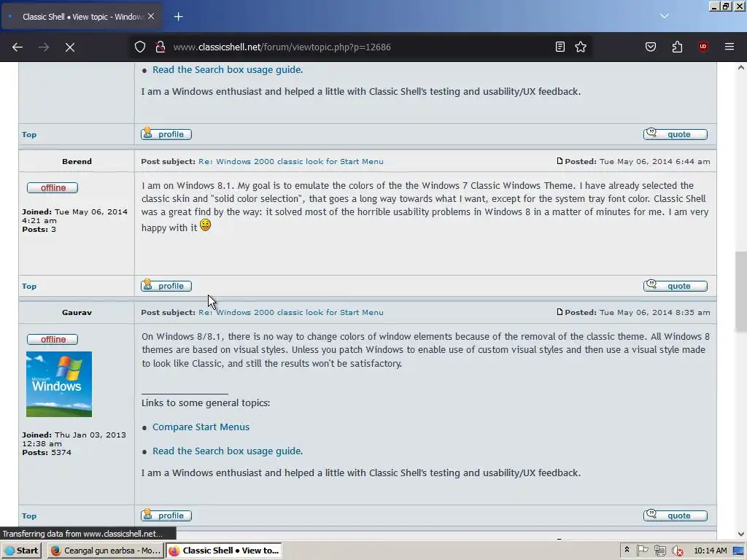Toggle reader view icon
The height and width of the screenshot is (560, 747).
[560, 47]
